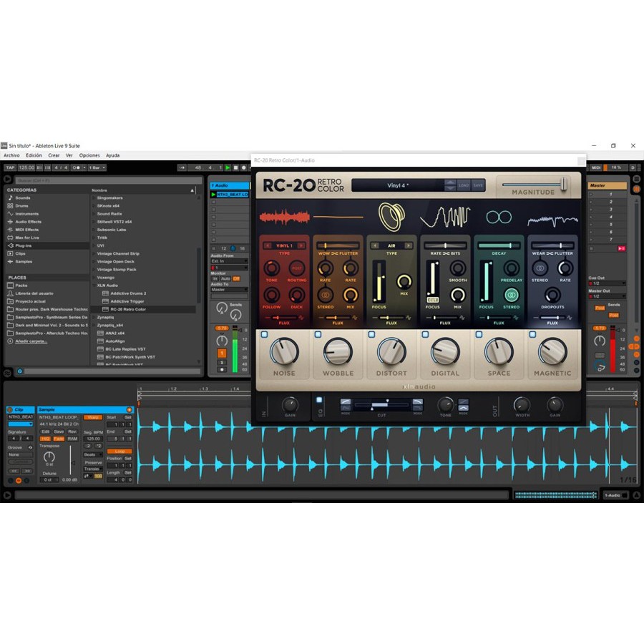
Task: Launch the NTH3_BEAT LOOP clip play triangle
Action: [x=213, y=194]
